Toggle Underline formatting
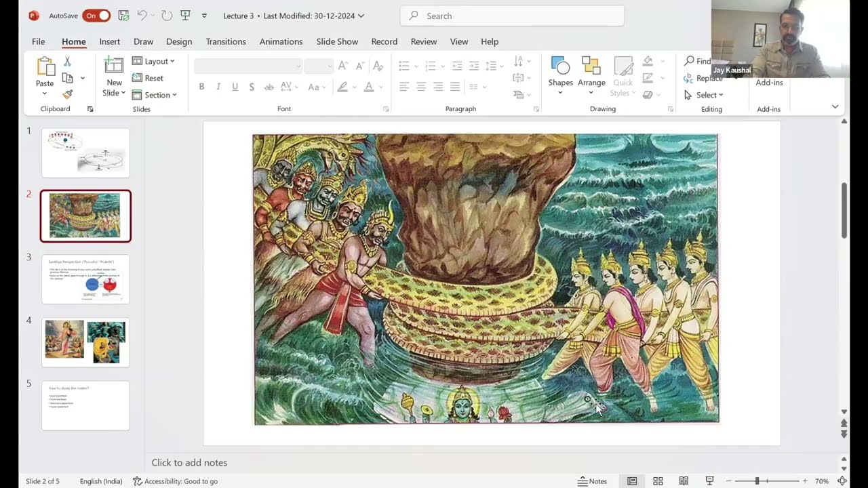Screen dimensions: 868x488 pos(235,87)
